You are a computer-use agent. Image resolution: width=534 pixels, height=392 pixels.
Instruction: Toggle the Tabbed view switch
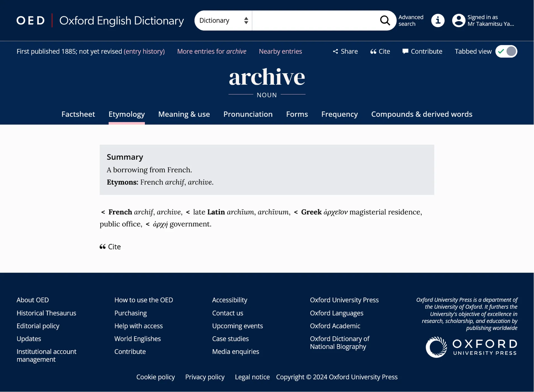pos(506,51)
